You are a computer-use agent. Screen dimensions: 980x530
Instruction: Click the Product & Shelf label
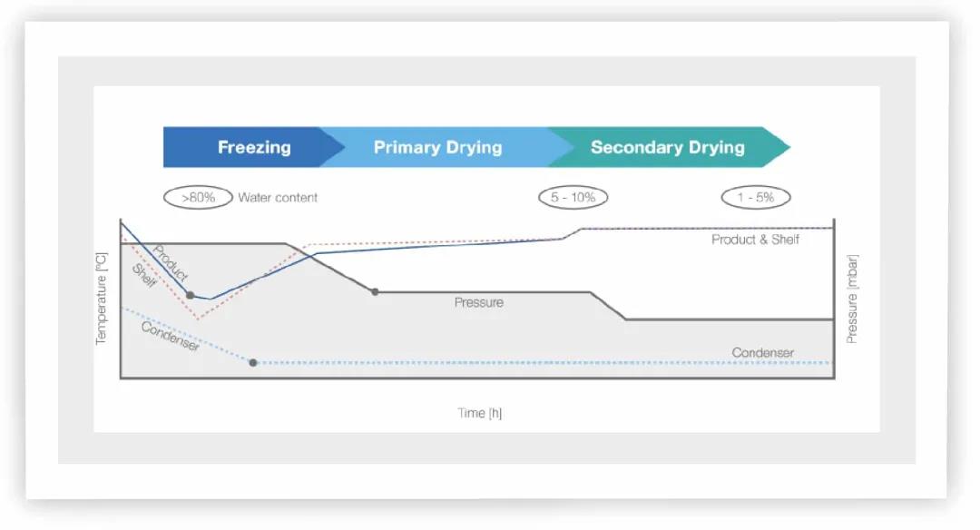756,240
